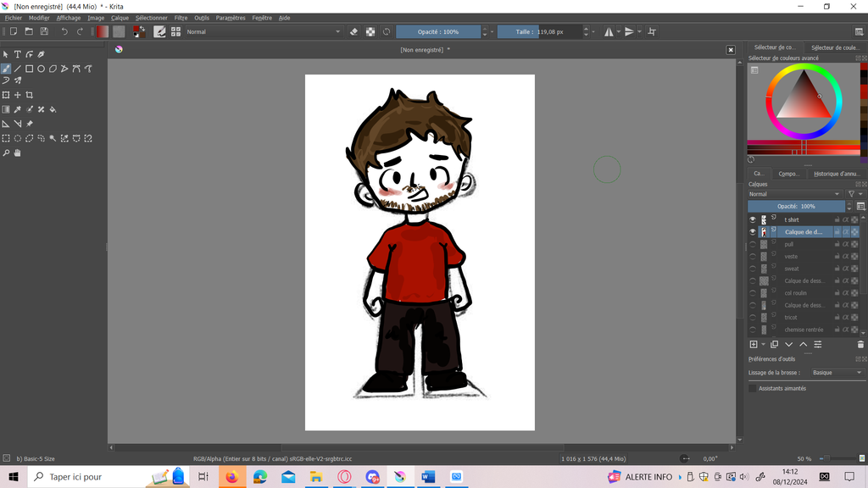
Task: Expand the 'Lissage de la brosse' dropdown
Action: (837, 373)
